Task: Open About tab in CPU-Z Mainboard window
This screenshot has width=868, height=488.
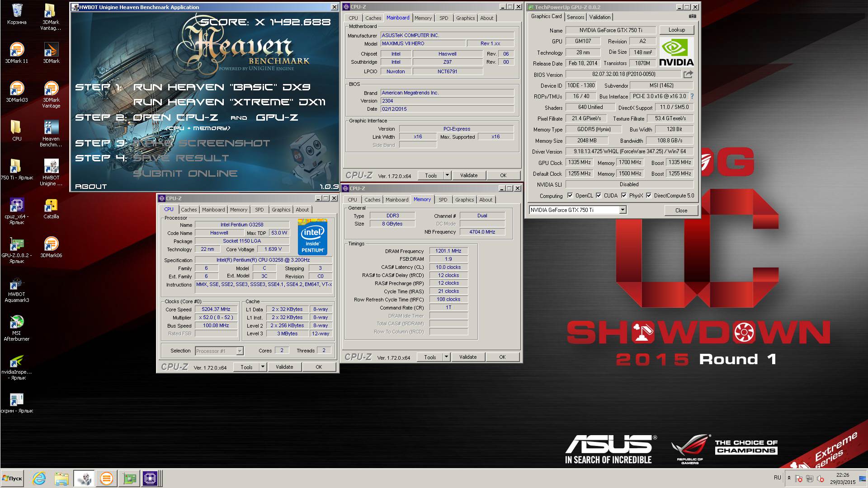Action: 487,18
